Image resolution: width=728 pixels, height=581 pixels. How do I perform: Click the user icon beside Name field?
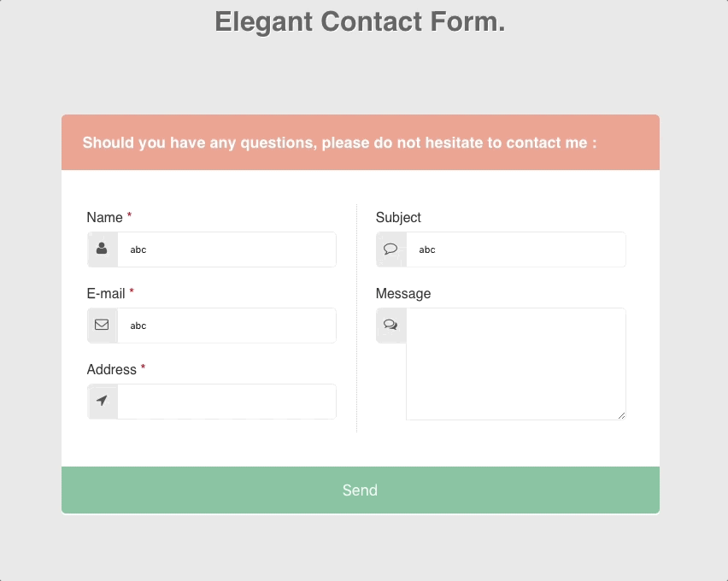(x=102, y=249)
